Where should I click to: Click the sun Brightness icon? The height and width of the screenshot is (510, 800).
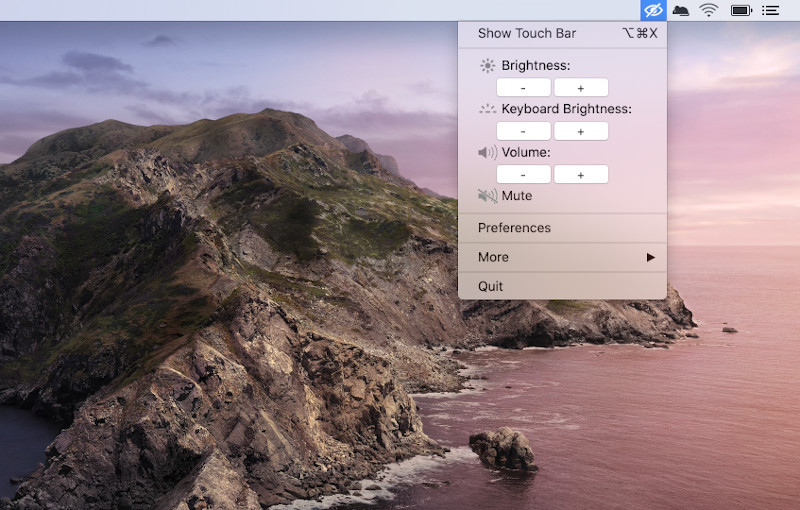[487, 66]
